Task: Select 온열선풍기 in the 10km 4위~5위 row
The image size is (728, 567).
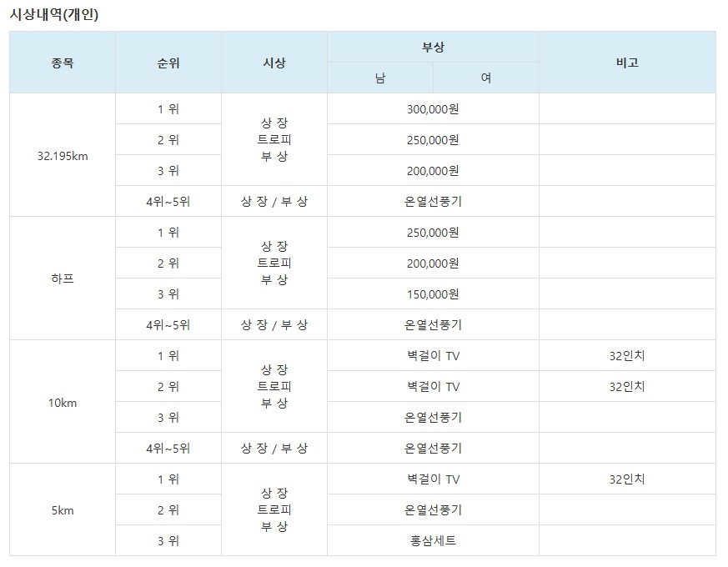Action: click(433, 448)
